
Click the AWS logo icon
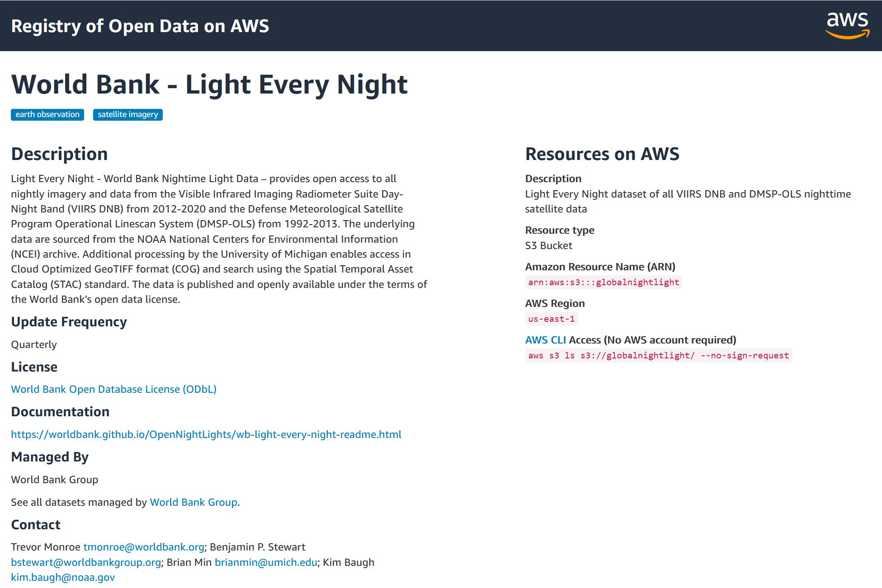(x=847, y=25)
